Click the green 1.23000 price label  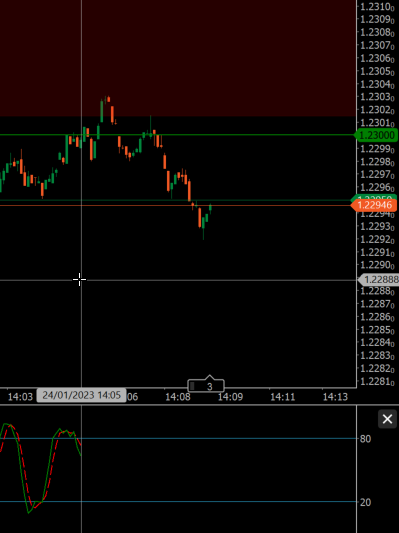pos(376,135)
